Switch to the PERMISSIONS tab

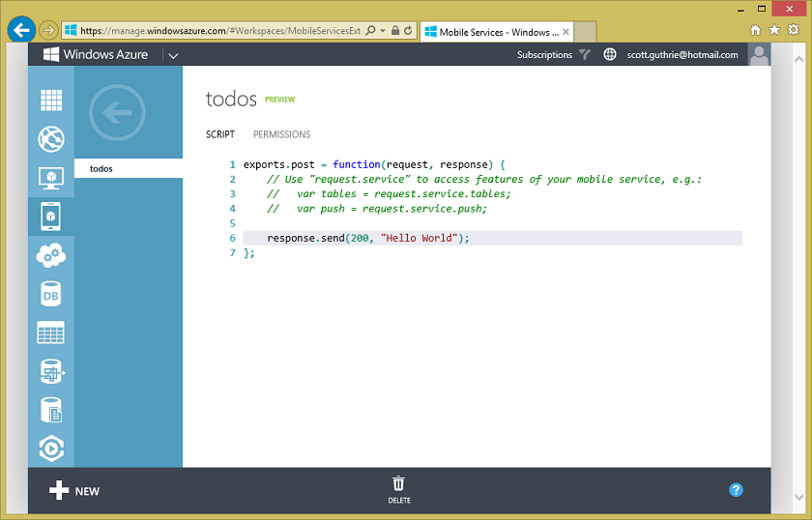click(x=281, y=134)
